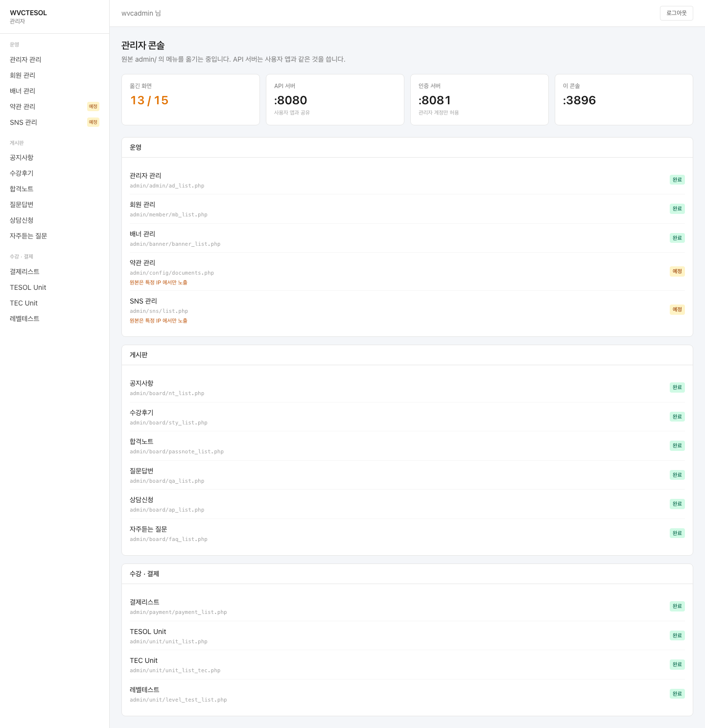Open 회원 관리 in the sidebar
This screenshot has height=728, width=705.
(54, 75)
